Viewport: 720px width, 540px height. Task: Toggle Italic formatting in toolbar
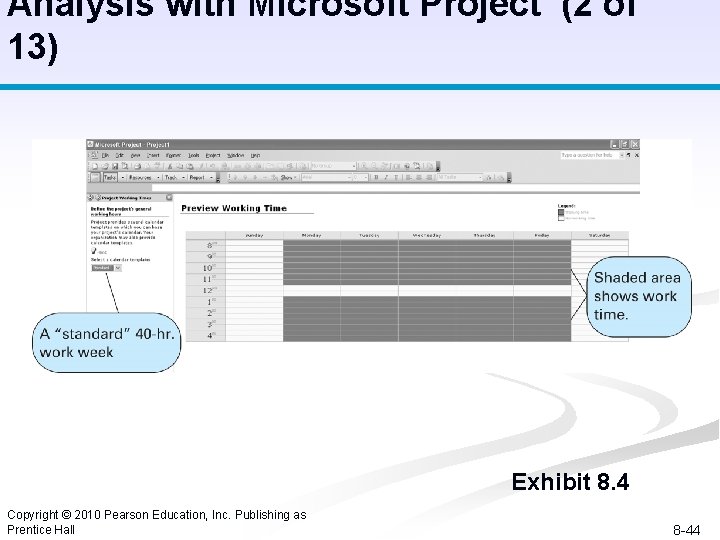(386, 177)
